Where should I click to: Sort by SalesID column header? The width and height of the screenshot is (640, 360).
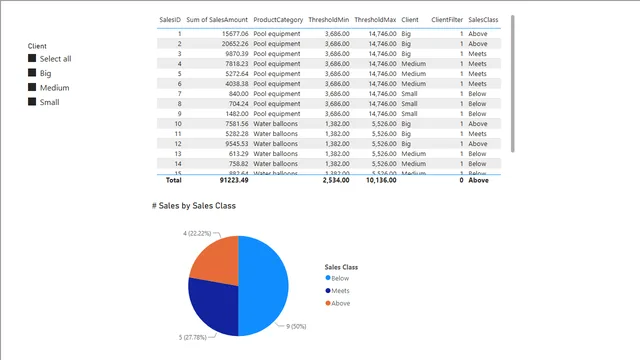(170, 20)
